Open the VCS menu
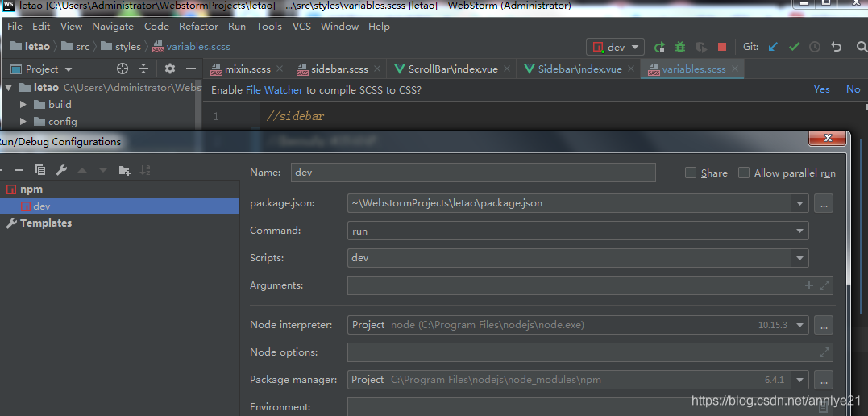 [301, 26]
